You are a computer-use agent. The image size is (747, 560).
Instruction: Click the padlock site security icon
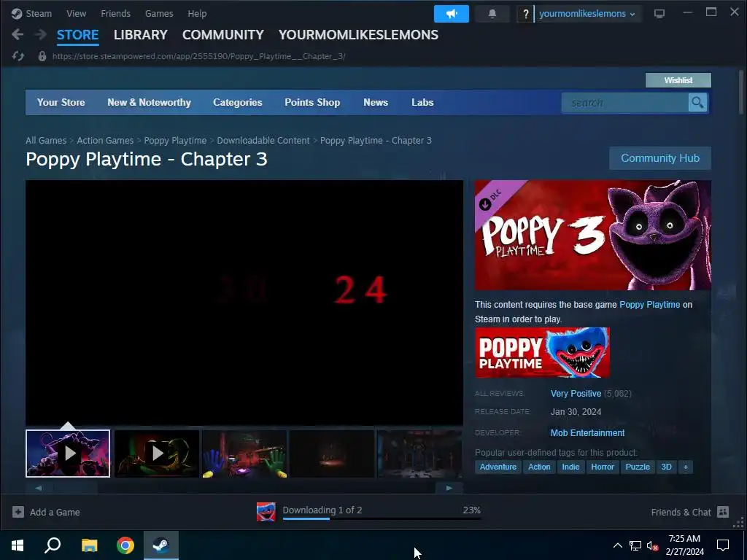click(x=42, y=56)
